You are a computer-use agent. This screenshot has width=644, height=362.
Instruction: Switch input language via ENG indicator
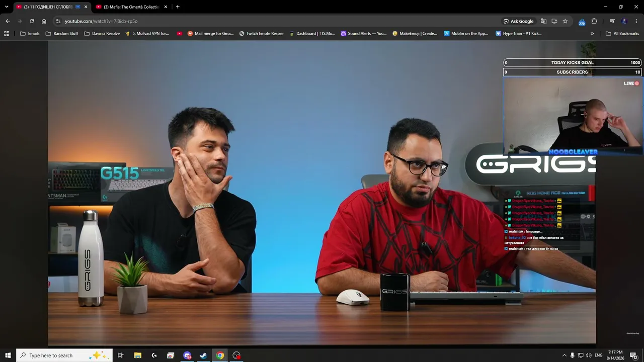[x=598, y=355]
